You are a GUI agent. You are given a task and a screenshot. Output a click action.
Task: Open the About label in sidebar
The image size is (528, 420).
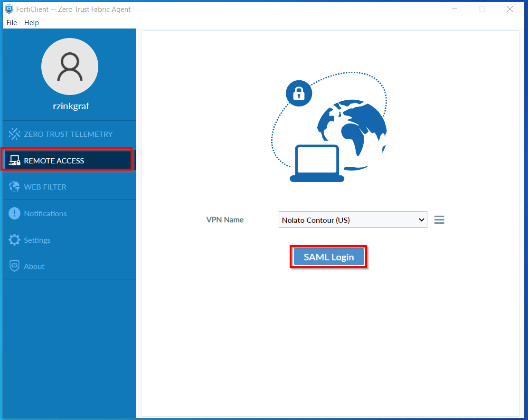34,267
